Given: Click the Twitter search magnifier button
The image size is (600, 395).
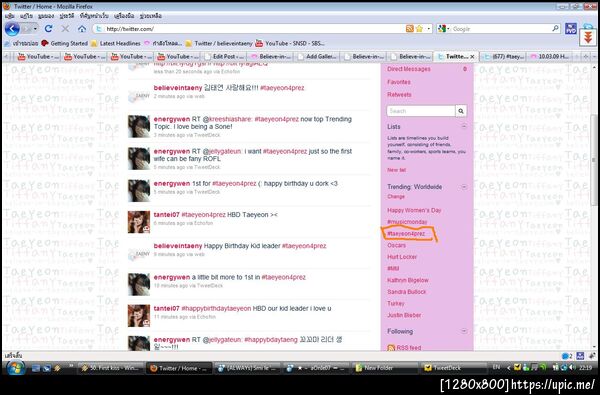Looking at the screenshot, I should [461, 111].
